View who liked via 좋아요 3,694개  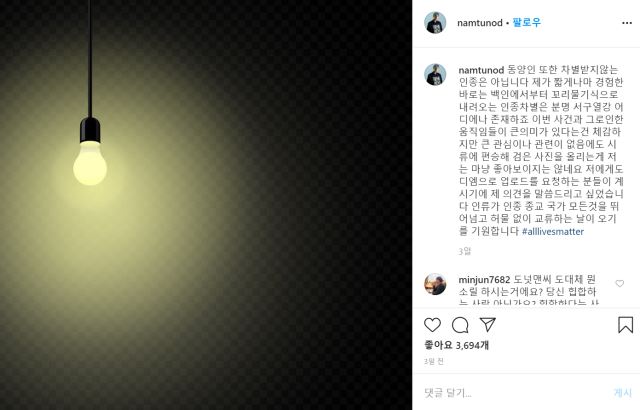click(456, 345)
